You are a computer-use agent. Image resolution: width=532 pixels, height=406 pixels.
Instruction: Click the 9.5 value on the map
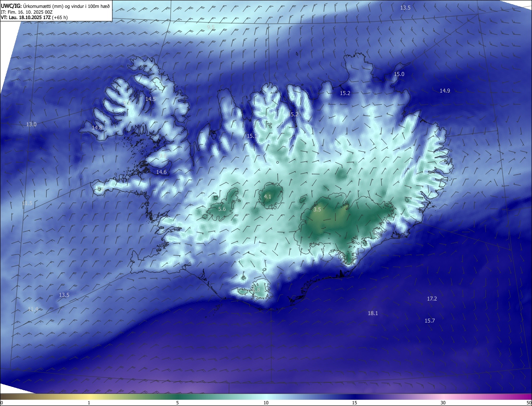211,27
